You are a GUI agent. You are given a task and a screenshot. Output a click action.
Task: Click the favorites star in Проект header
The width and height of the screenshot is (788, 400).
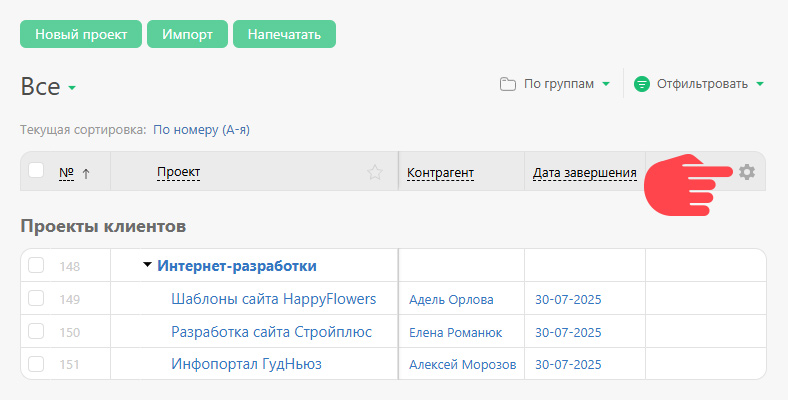point(374,172)
